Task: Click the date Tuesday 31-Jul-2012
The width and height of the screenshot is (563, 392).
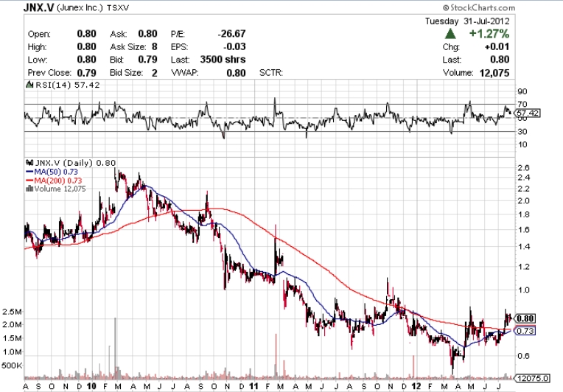Action: point(467,21)
